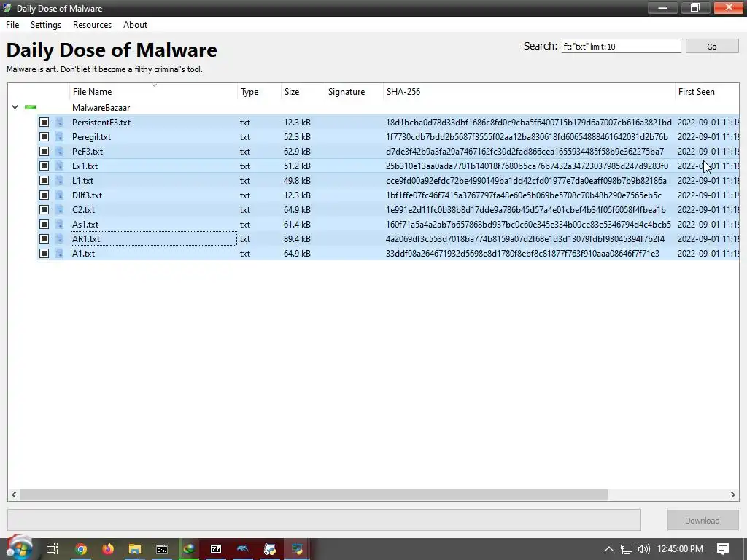Toggle checkbox for AR1.txt
Screen dimensions: 747x560
[x=44, y=238]
